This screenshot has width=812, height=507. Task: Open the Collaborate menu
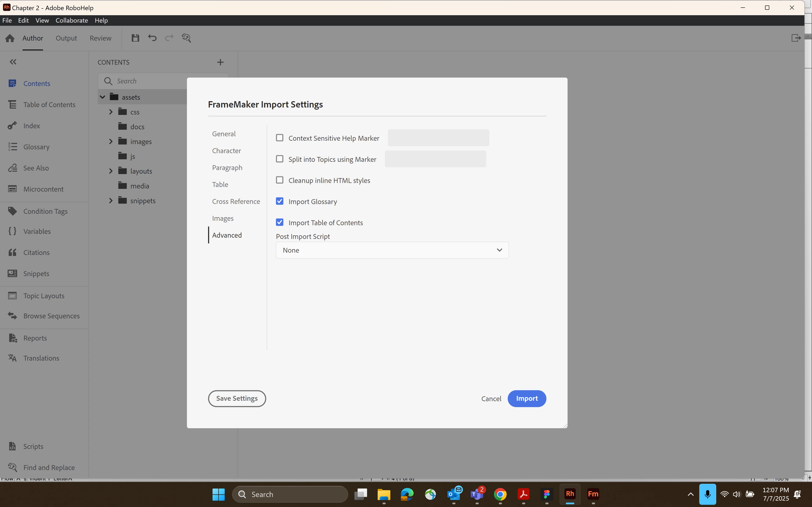[x=71, y=20]
